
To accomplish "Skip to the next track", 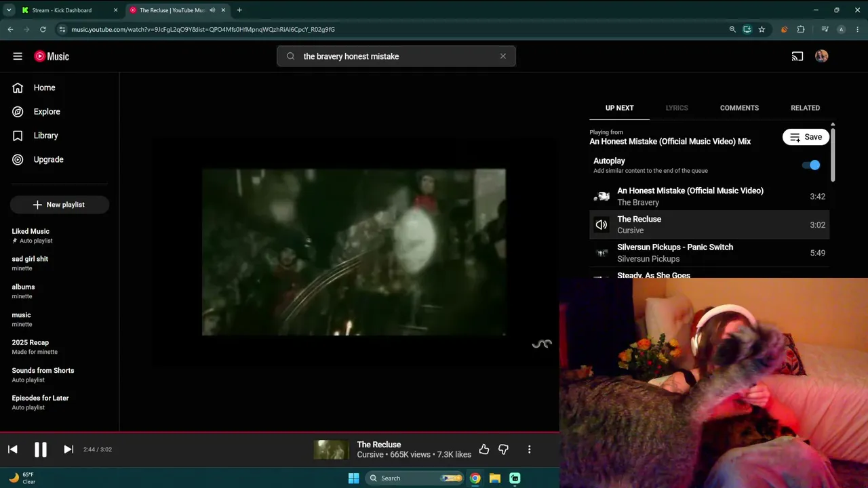I will (x=68, y=449).
